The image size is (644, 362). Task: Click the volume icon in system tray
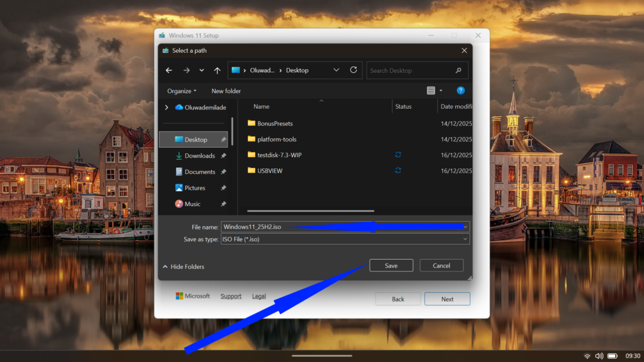[x=599, y=356]
